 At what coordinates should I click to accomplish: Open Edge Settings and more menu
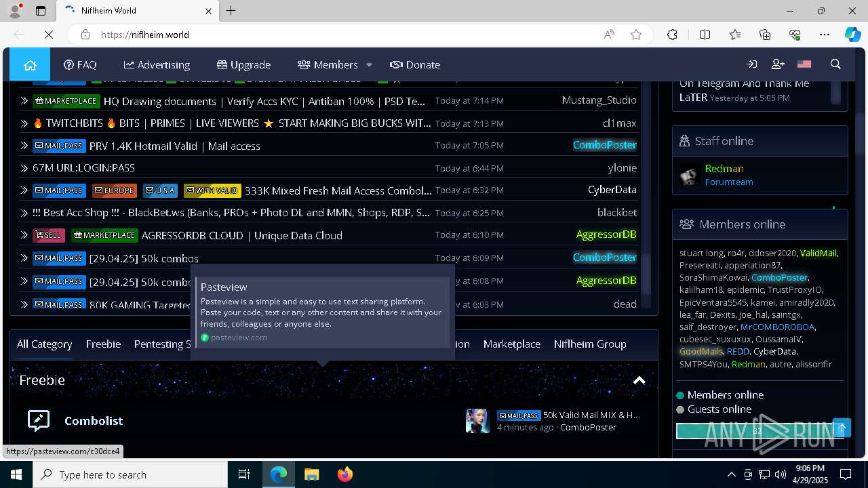[825, 35]
